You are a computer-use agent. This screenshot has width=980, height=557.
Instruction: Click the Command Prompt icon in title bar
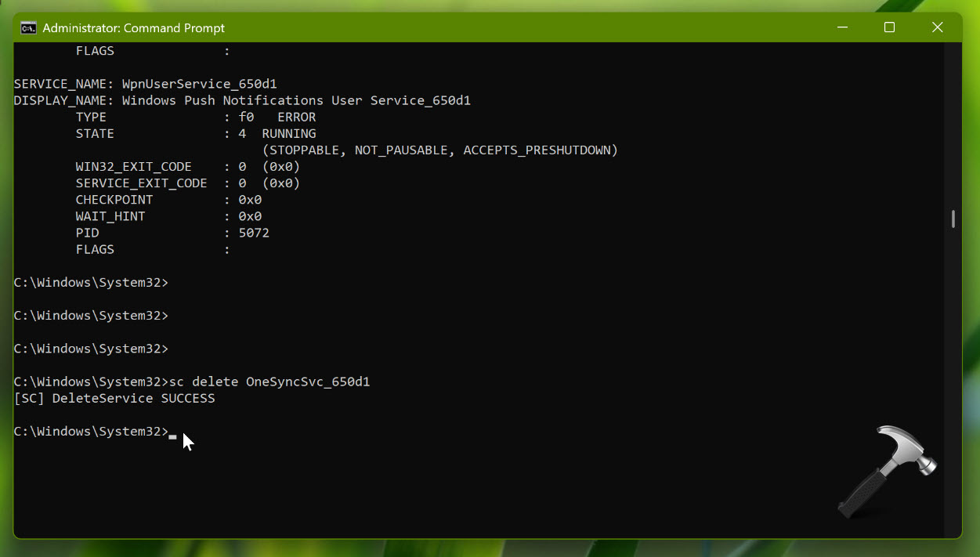tap(28, 28)
